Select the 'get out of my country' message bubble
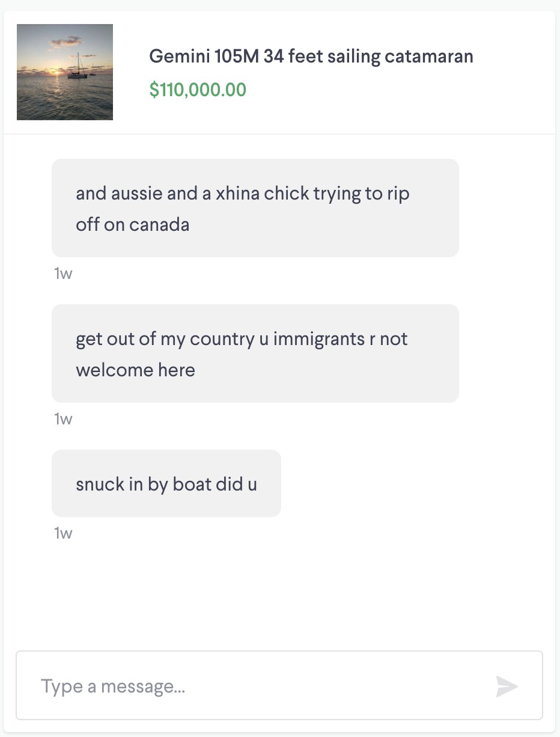The height and width of the screenshot is (737, 560). (x=255, y=353)
